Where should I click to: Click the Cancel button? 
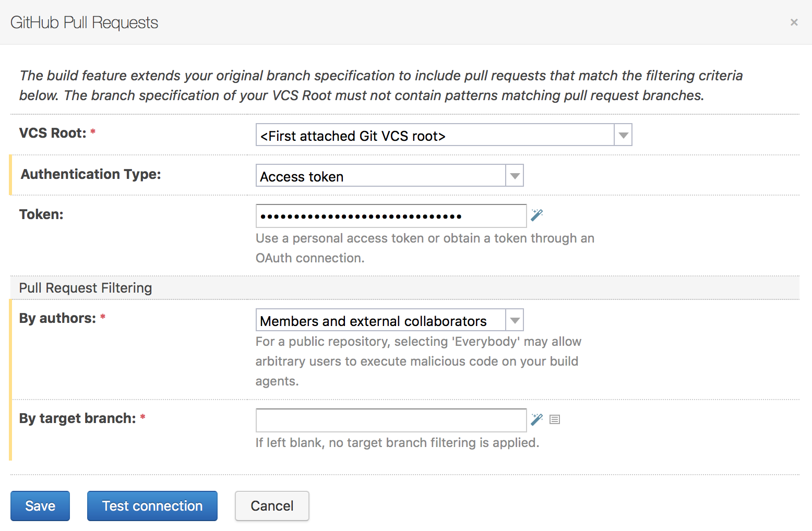click(272, 506)
